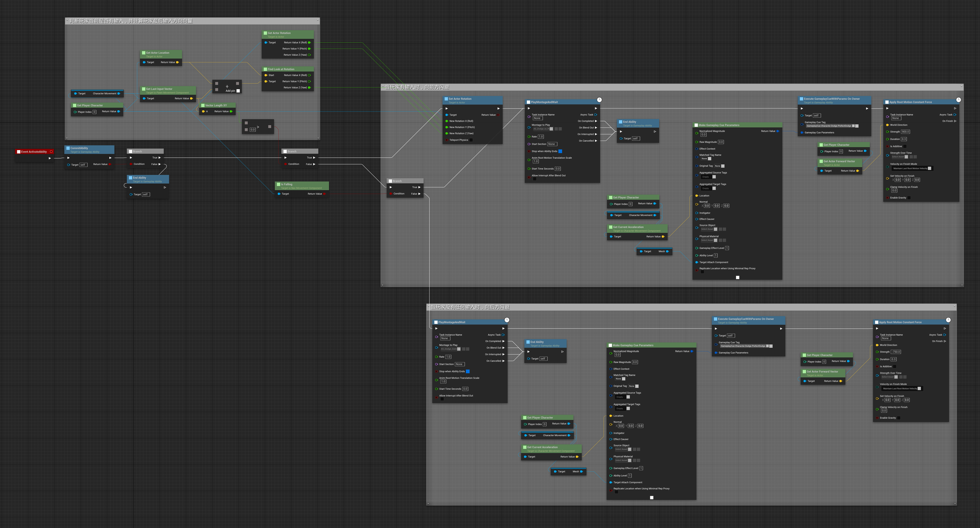The width and height of the screenshot is (980, 528).
Task: Toggle Is Additive on the 900.0 strength node
Action: click(x=905, y=146)
